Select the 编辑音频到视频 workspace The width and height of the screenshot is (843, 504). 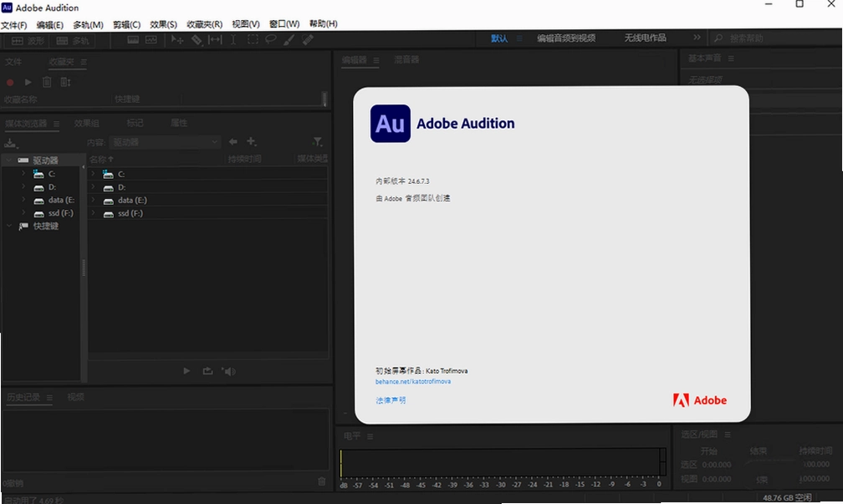click(x=566, y=38)
